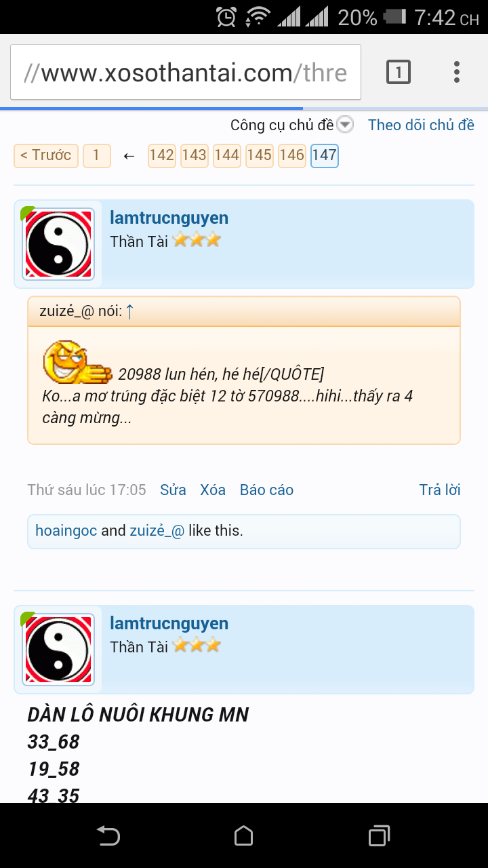This screenshot has width=488, height=868.
Task: Open the first lamtrucnguyen yin-yang avatar
Action: (58, 244)
